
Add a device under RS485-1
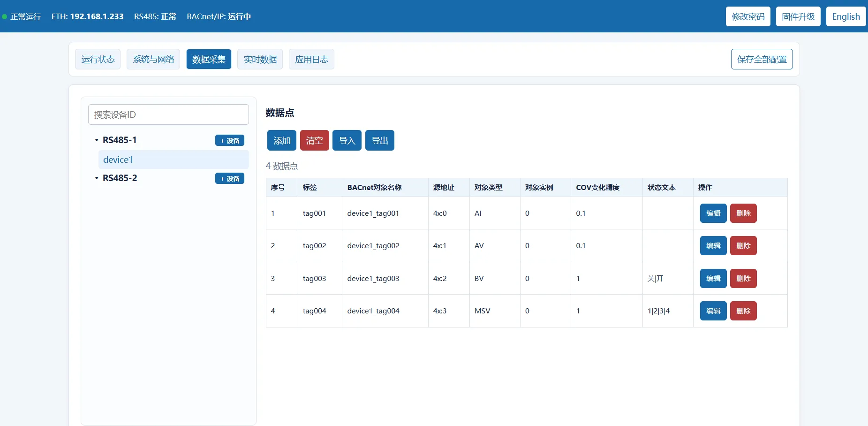point(230,140)
